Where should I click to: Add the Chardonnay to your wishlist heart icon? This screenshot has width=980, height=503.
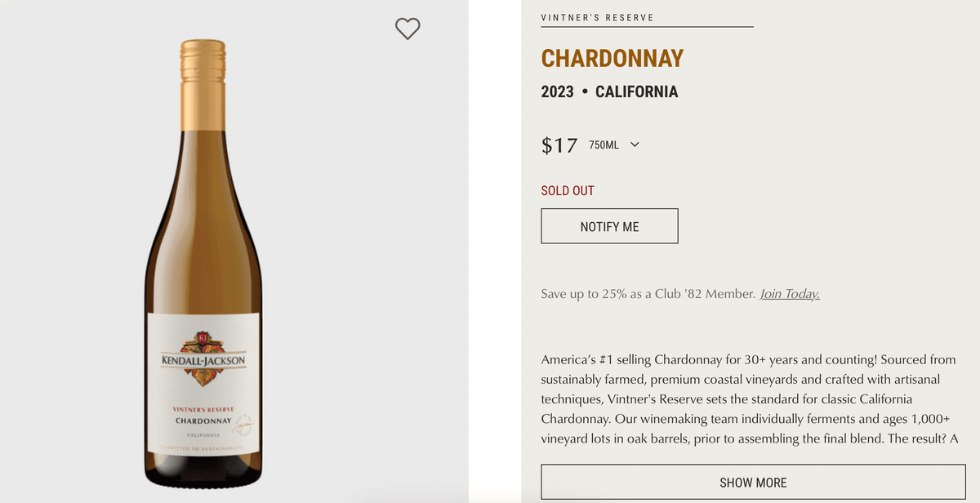408,29
